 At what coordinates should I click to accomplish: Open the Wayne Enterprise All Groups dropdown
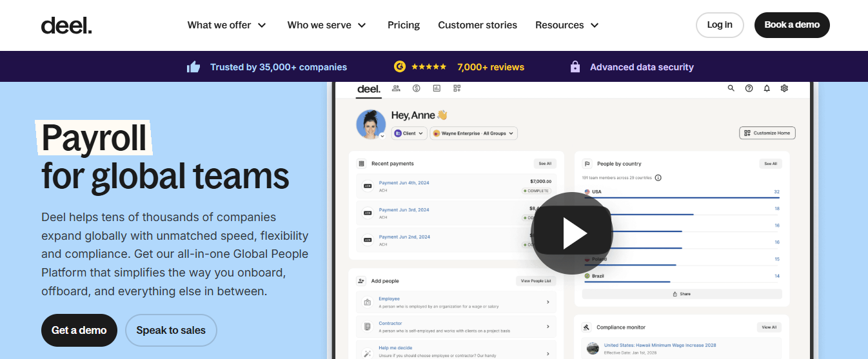(x=474, y=133)
